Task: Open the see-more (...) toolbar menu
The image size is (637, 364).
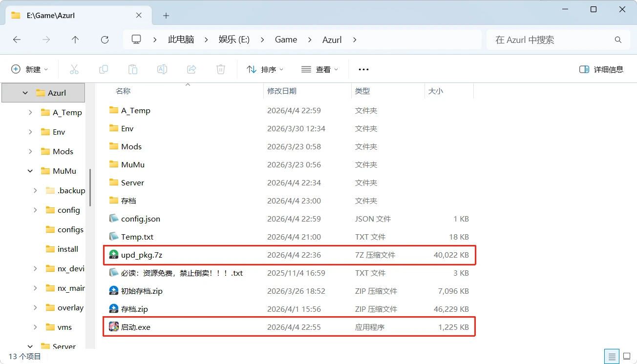Action: point(363,69)
